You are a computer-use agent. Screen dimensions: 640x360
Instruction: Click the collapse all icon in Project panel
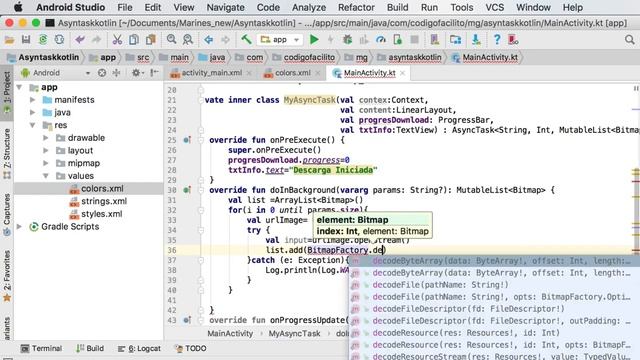coord(116,73)
